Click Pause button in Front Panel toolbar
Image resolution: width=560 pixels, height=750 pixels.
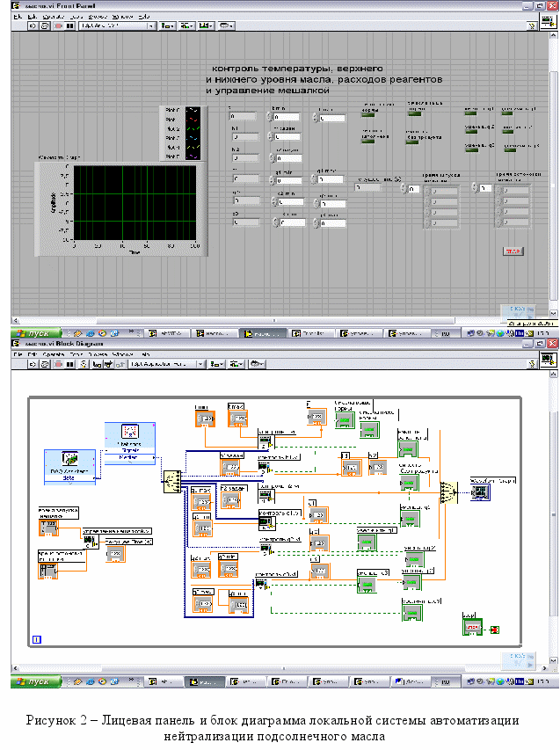tap(69, 25)
